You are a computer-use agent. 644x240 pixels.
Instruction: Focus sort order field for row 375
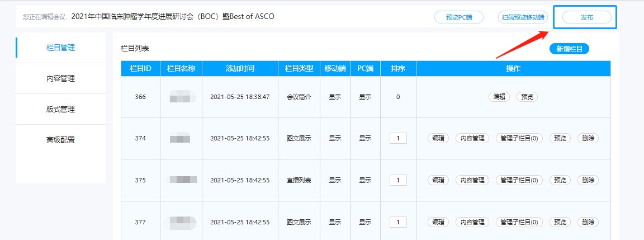click(x=398, y=180)
